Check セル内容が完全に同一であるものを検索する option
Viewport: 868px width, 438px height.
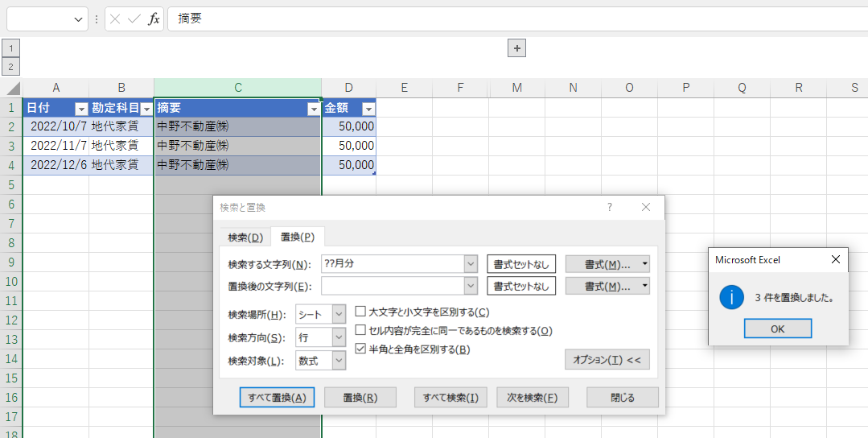tap(361, 331)
